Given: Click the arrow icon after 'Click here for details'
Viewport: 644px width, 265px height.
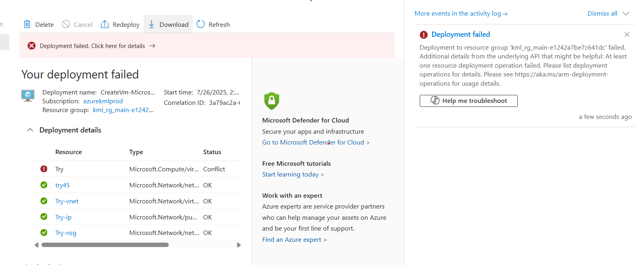Looking at the screenshot, I should 152,46.
